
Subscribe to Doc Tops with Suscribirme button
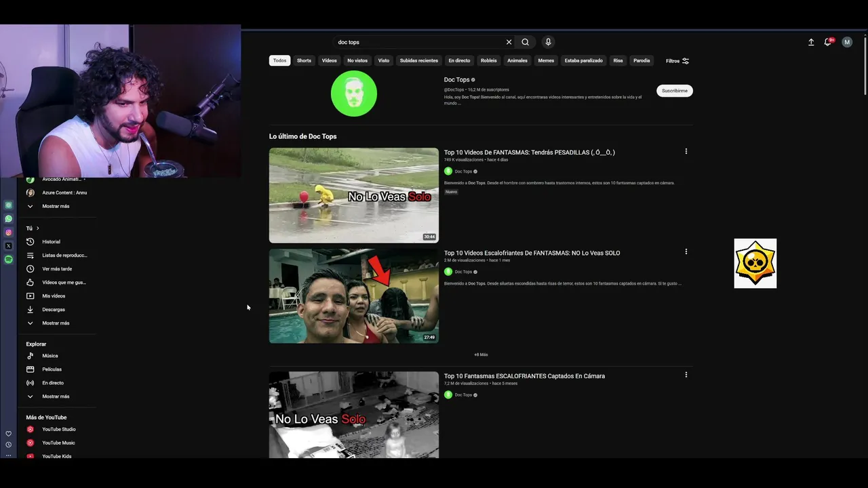coord(675,91)
